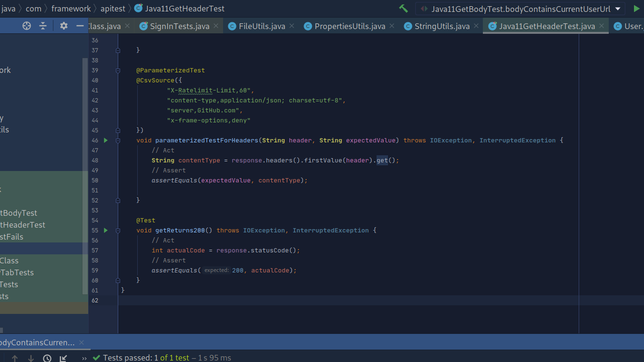Select TabTests in the project tree
This screenshot has width=644, height=362.
pyautogui.click(x=17, y=272)
